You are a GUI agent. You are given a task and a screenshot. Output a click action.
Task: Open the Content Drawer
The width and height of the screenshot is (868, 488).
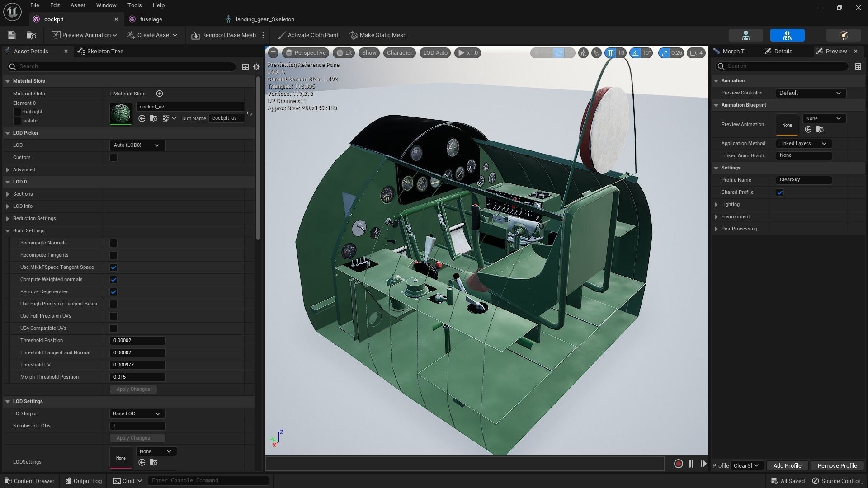click(29, 481)
